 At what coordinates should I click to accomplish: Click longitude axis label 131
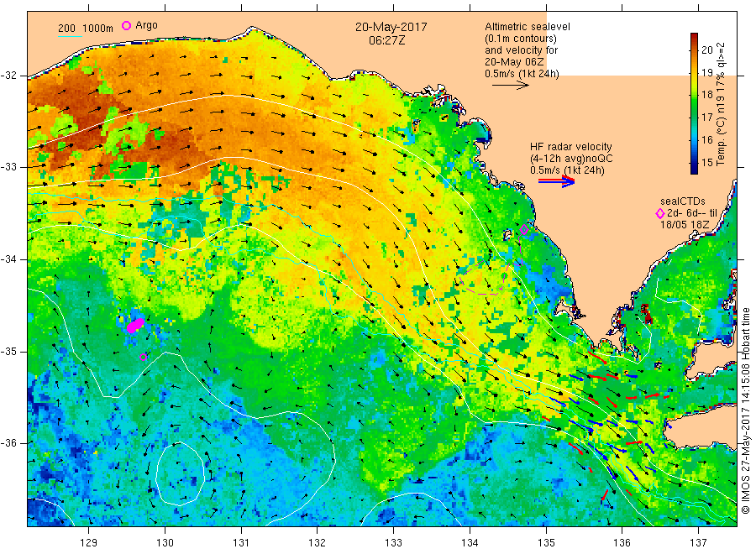pos(241,543)
